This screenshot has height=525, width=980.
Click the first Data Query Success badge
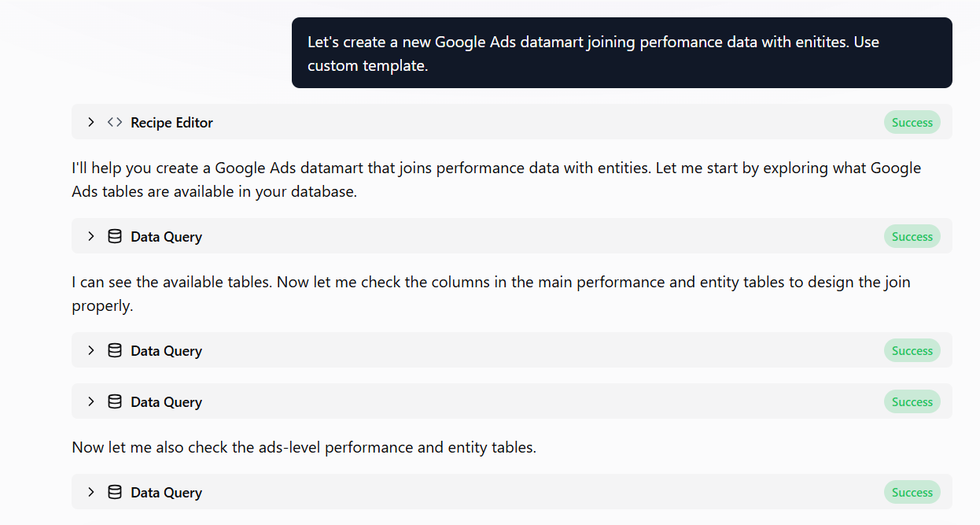tap(912, 236)
